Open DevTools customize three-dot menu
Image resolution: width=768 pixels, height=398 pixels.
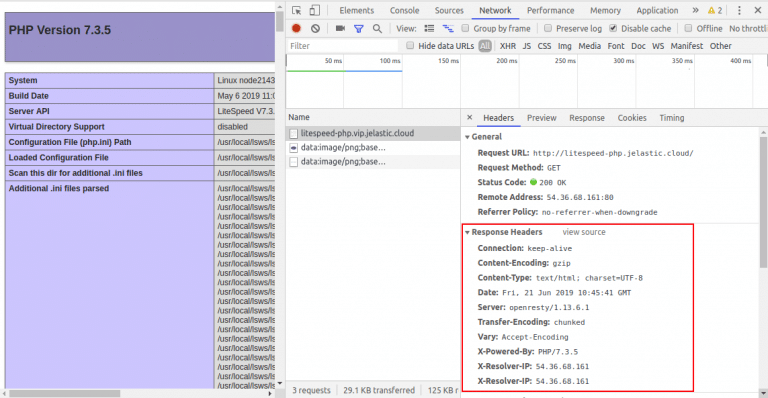click(x=739, y=10)
